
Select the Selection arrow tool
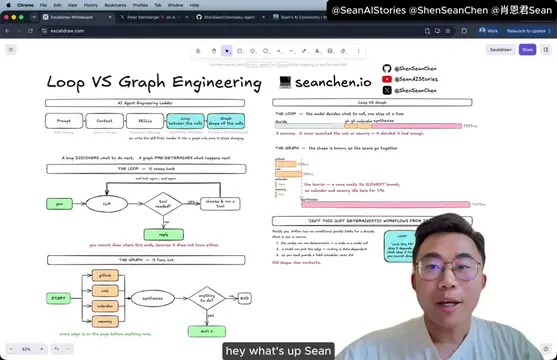coord(227,51)
